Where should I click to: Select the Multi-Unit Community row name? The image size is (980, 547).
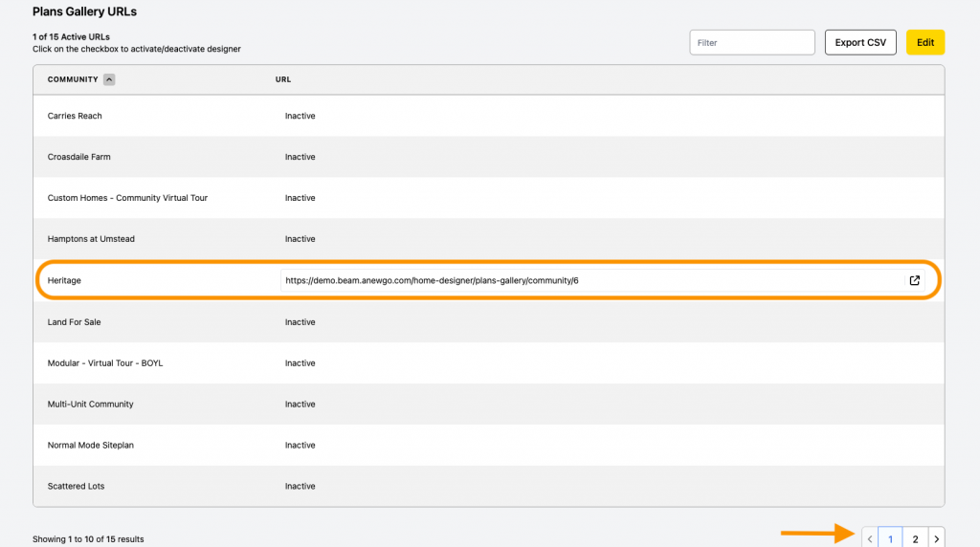[x=90, y=404]
